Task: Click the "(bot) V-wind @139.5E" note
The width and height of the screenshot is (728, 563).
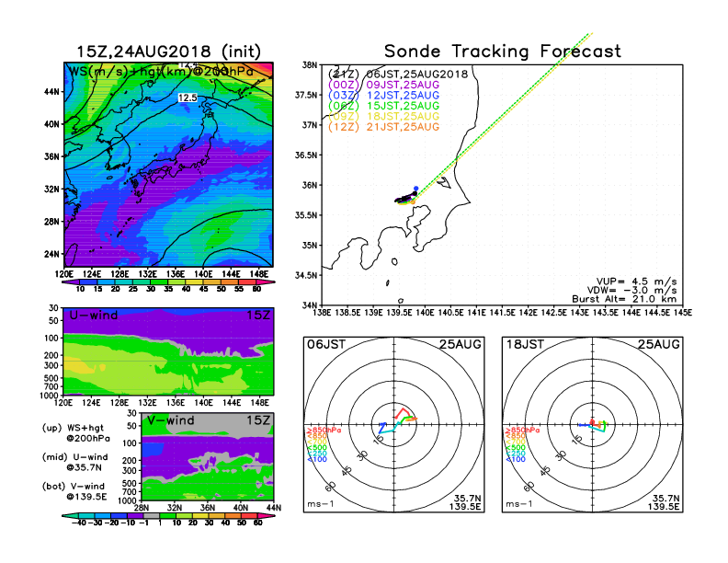Action: [x=74, y=491]
